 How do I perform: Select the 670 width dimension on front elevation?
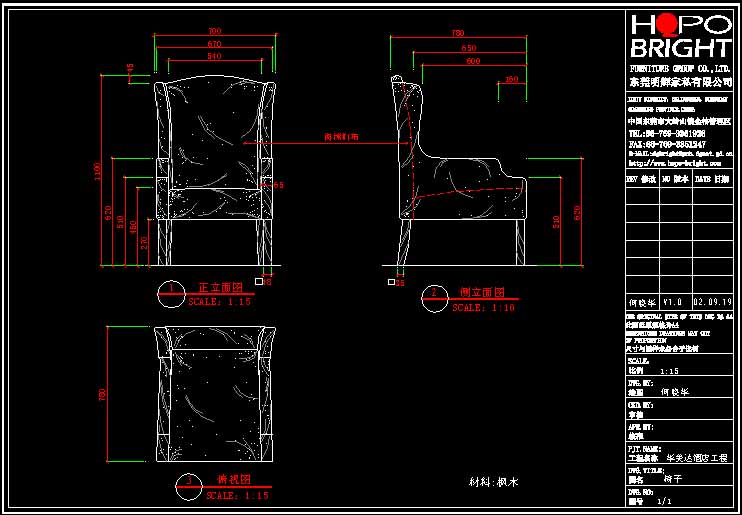(214, 44)
